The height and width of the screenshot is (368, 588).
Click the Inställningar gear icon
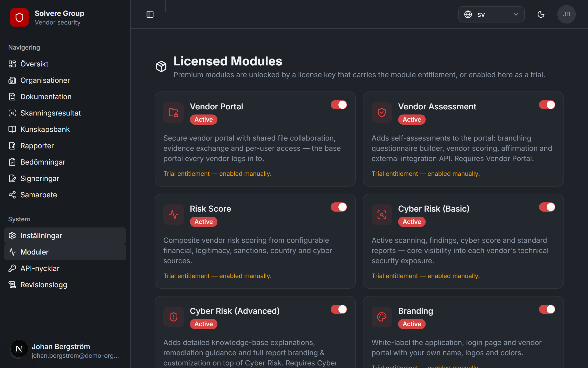12,236
